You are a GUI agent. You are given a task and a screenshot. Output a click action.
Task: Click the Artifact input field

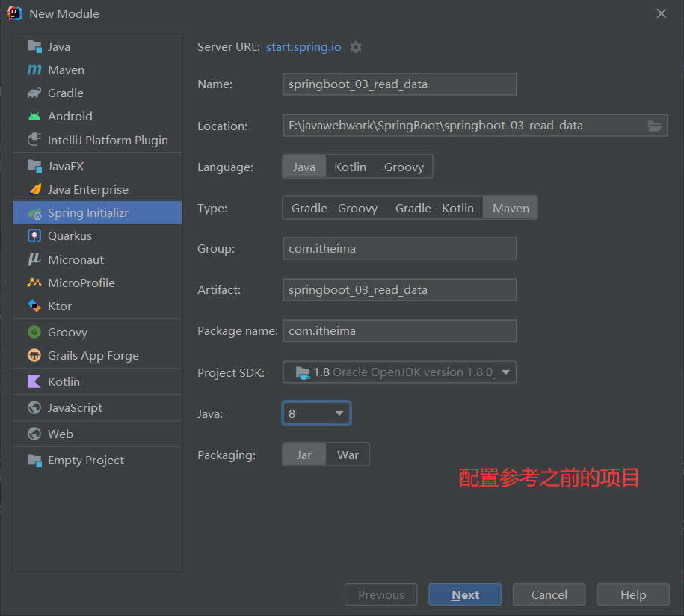coord(399,289)
